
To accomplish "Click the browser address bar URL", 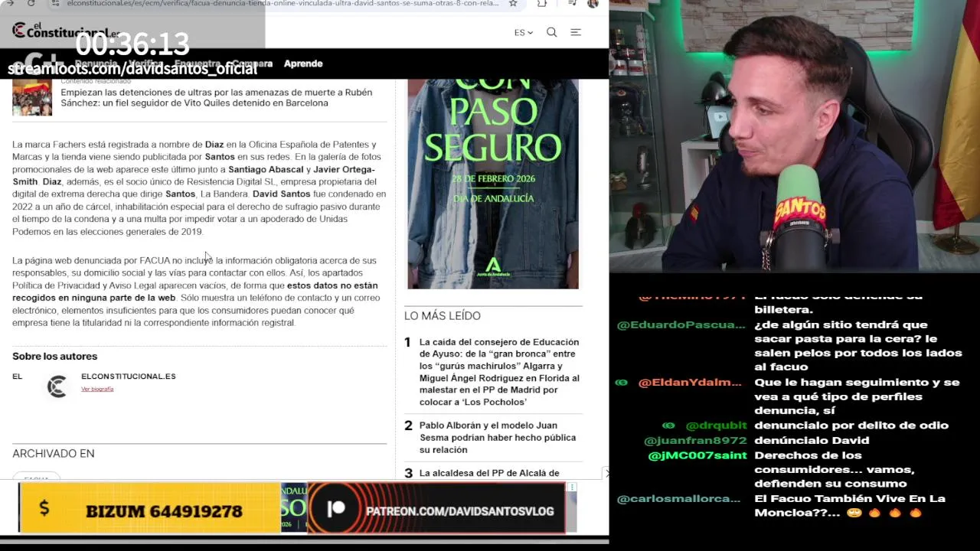I will click(283, 3).
